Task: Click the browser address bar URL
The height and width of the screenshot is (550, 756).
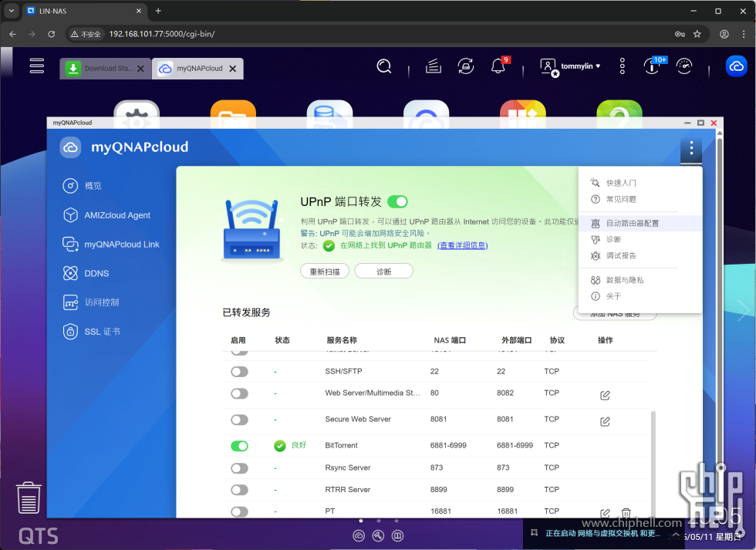Action: (162, 34)
